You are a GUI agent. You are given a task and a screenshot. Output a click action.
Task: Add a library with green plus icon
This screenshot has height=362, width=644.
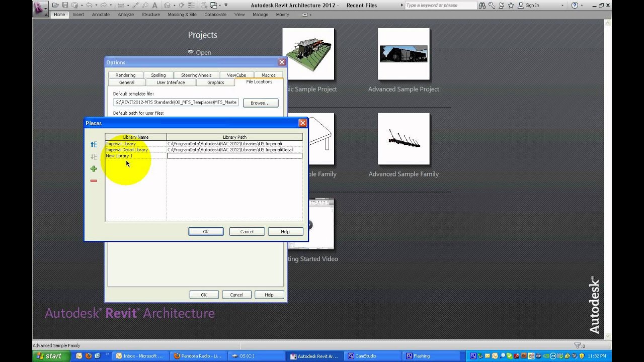coord(94,169)
